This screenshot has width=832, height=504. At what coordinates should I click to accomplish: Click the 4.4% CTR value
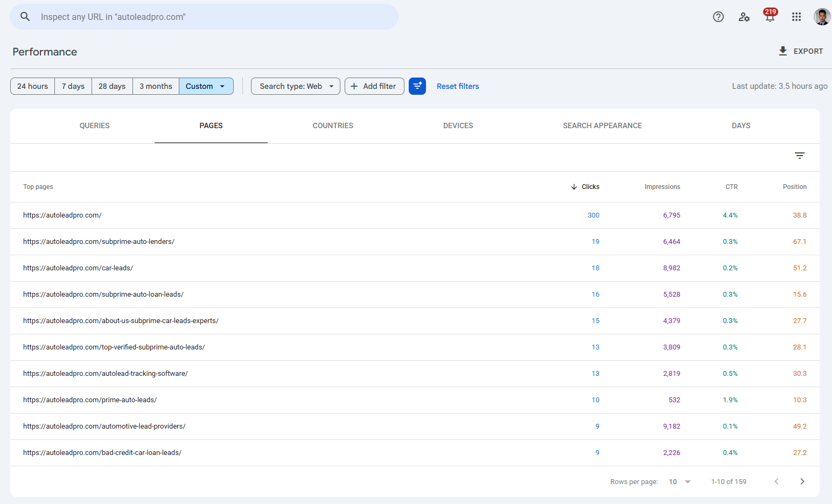tap(730, 215)
